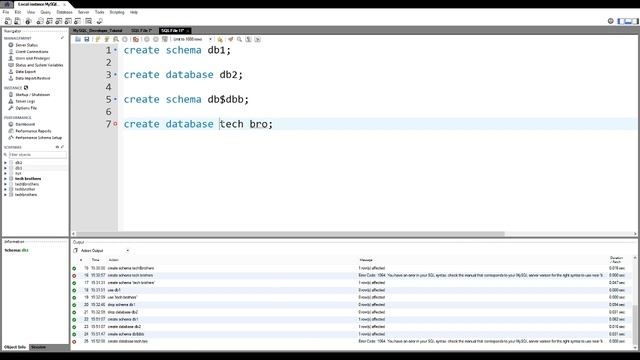Viewport: 640px width, 360px height.
Task: Click the create new table toolbar icon
Action: (49, 21)
